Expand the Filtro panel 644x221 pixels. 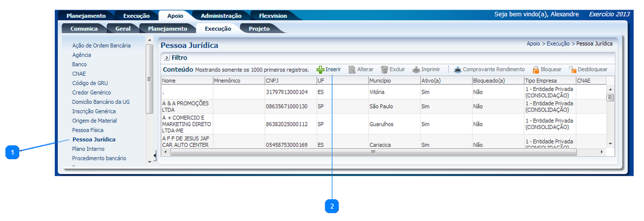(x=167, y=58)
